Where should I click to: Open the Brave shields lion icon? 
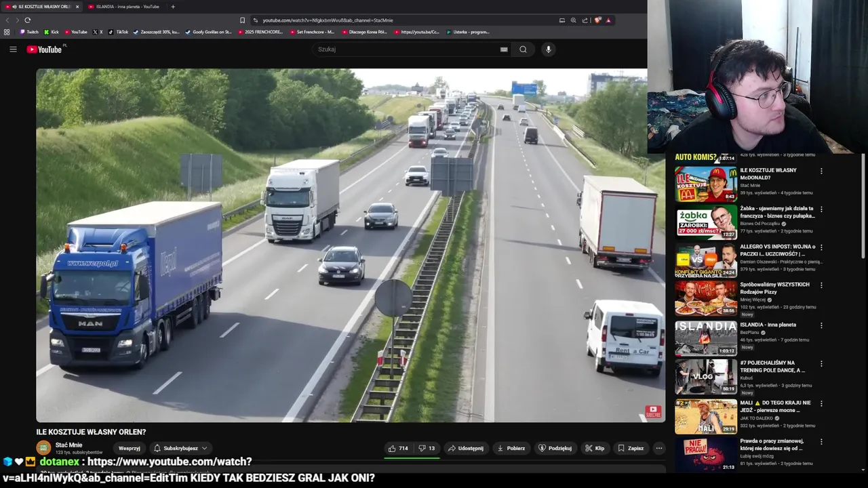597,20
